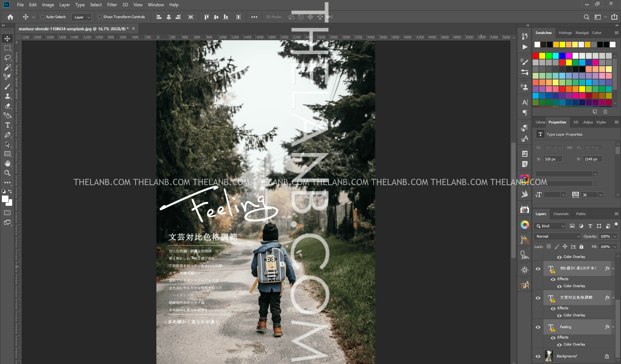Open the Auto-Select Layer dropdown
Screen dimensions: 621x364
click(x=82, y=17)
